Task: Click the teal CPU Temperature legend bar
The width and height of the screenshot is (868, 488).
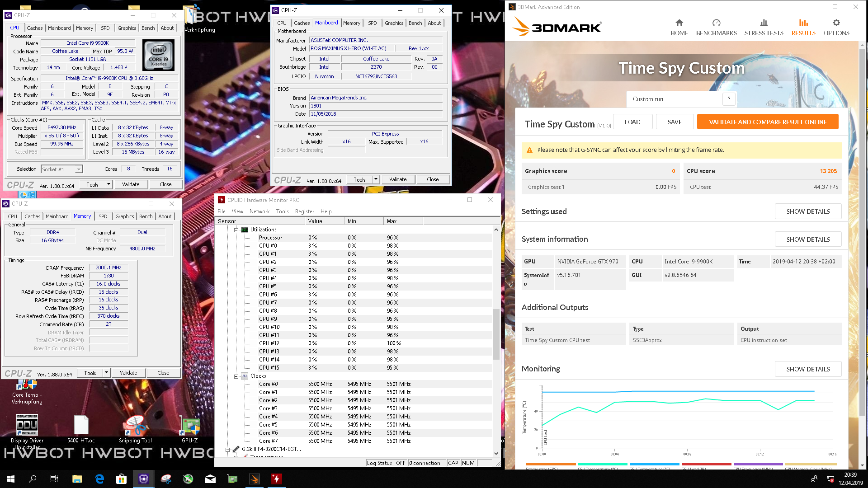Action: pyautogui.click(x=603, y=464)
